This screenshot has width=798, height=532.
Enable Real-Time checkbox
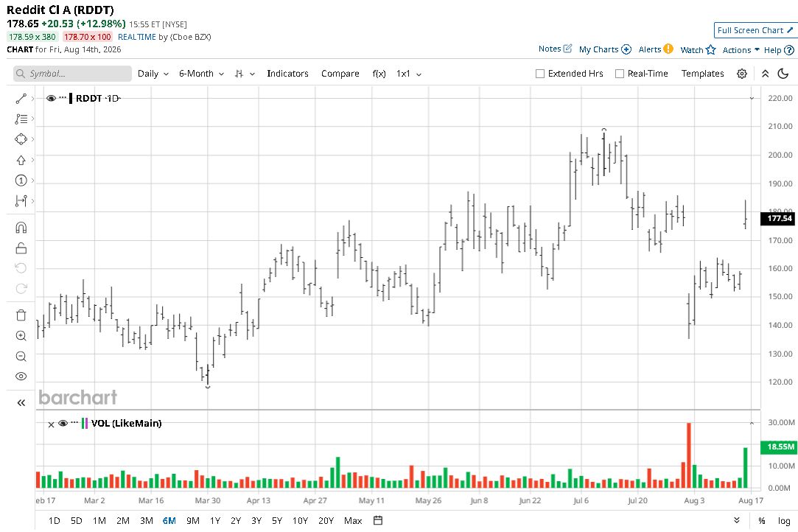tap(620, 74)
